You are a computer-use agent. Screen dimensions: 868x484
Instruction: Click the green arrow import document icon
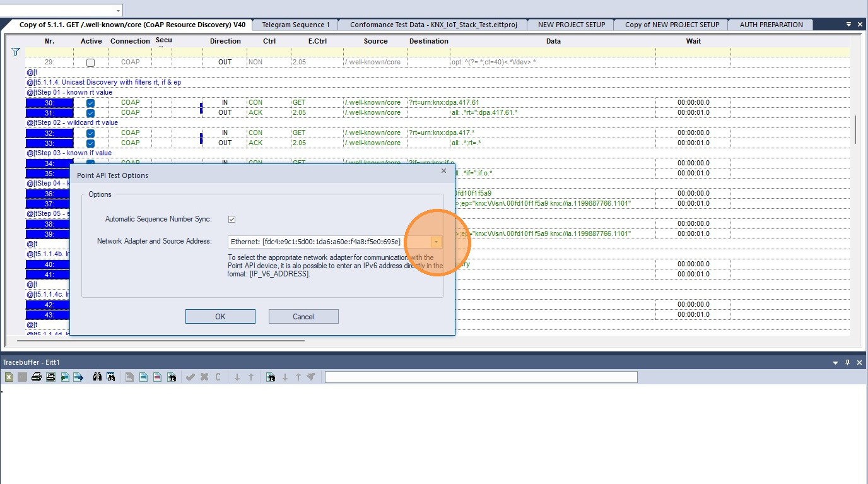pos(64,377)
